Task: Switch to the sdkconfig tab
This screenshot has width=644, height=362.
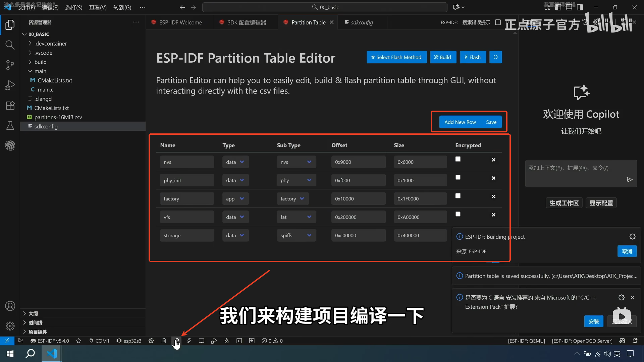Action: coord(362,22)
